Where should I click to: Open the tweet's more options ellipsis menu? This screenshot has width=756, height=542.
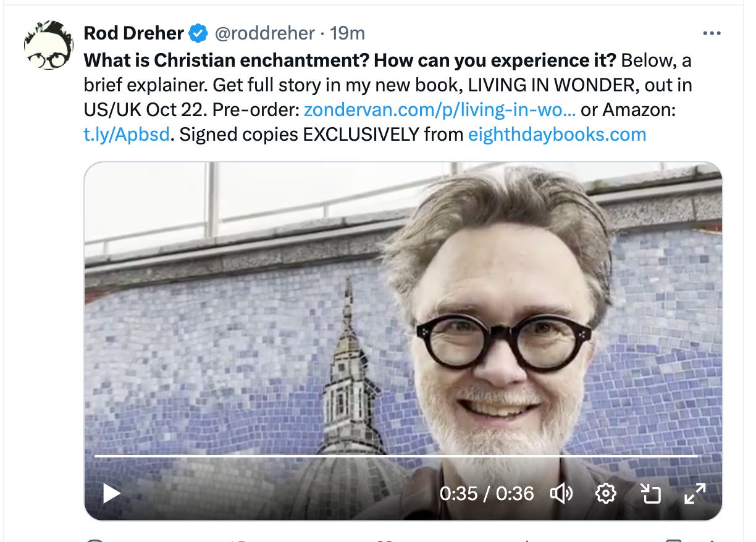[712, 33]
